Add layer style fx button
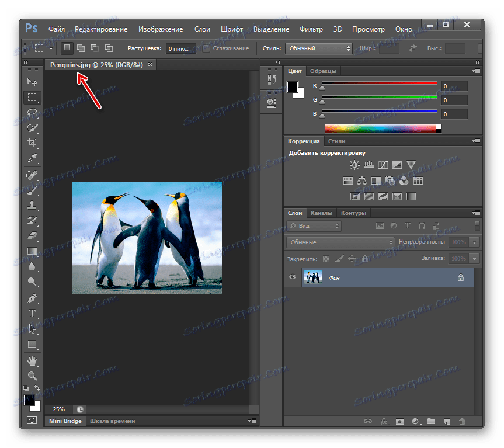504x448 pixels. [x=384, y=421]
